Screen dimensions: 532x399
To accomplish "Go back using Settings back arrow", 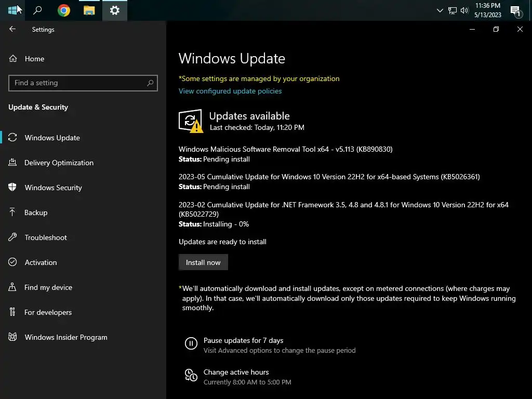I will pos(12,29).
